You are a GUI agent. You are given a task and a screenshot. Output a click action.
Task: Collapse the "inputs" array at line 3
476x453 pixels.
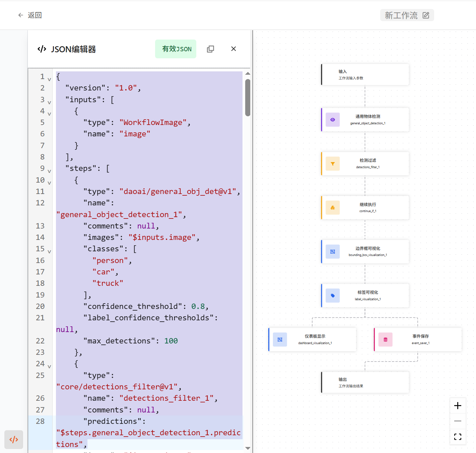point(49,103)
